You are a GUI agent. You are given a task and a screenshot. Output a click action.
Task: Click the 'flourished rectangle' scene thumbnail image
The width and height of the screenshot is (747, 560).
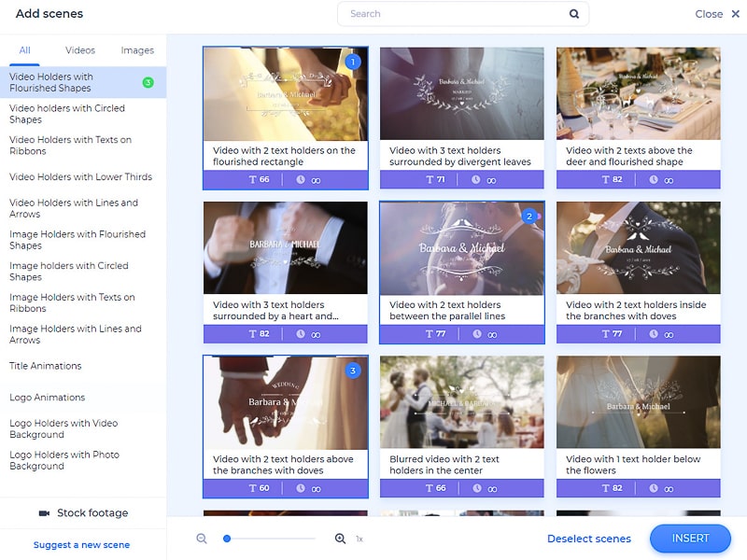pyautogui.click(x=286, y=94)
